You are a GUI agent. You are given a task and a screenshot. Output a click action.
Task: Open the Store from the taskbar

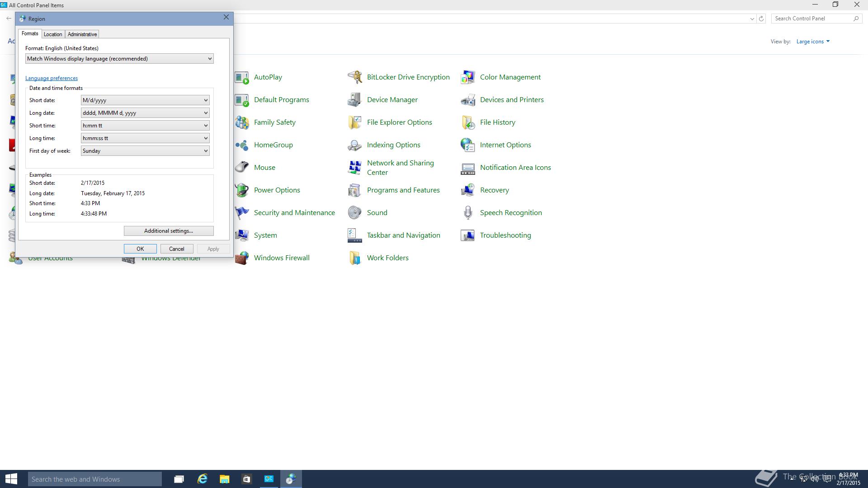pos(246,479)
